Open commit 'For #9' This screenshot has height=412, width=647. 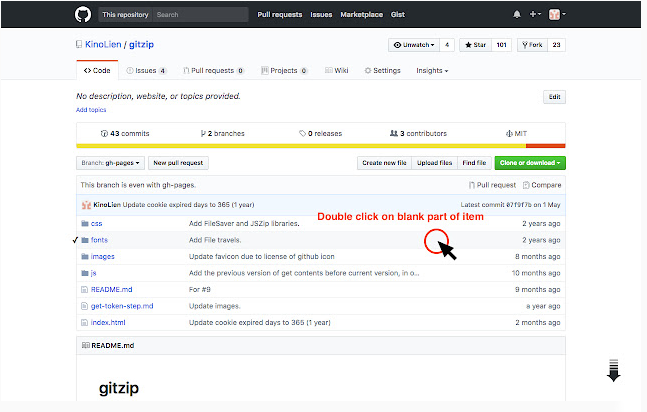coord(200,290)
